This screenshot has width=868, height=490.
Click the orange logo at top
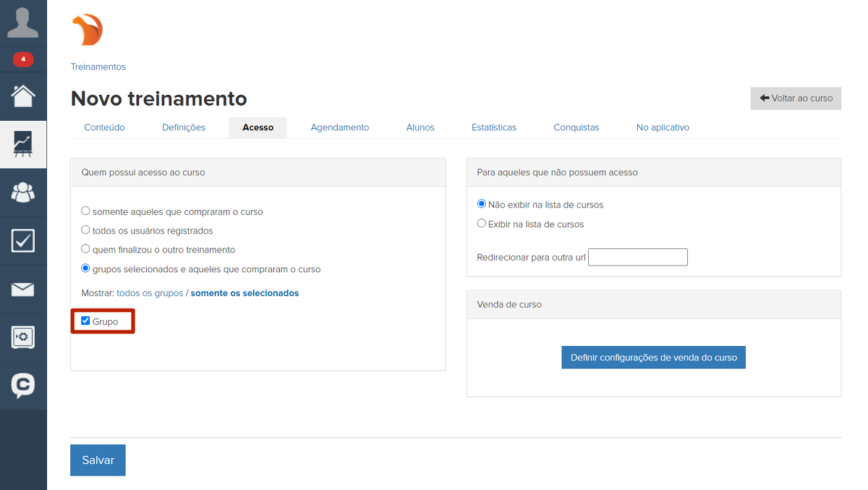88,30
